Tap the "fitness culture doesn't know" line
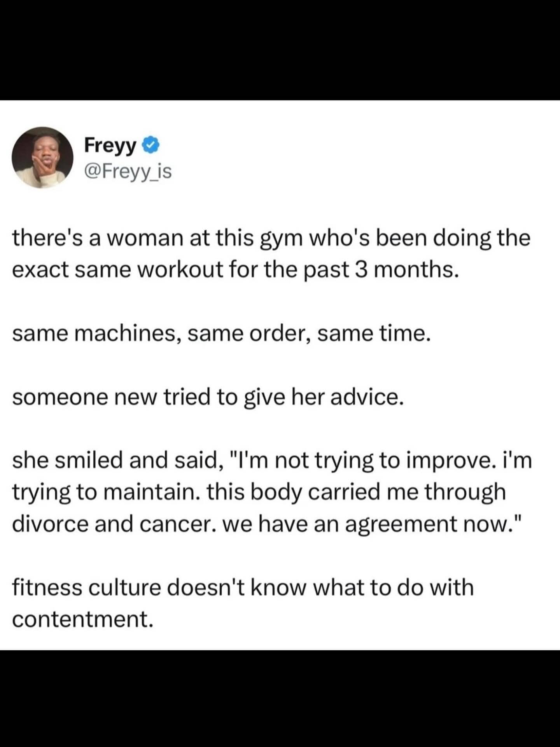The width and height of the screenshot is (560, 747). (x=243, y=587)
